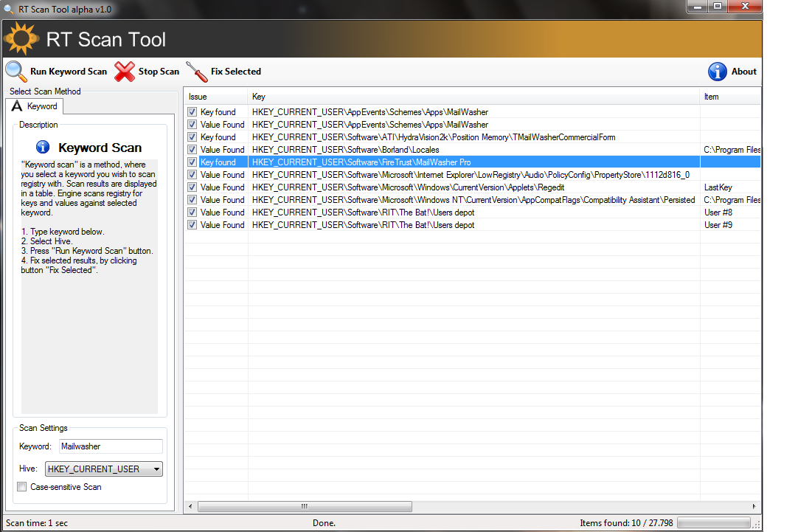Uncheck the Applets\Regedit row checkbox

(192, 187)
